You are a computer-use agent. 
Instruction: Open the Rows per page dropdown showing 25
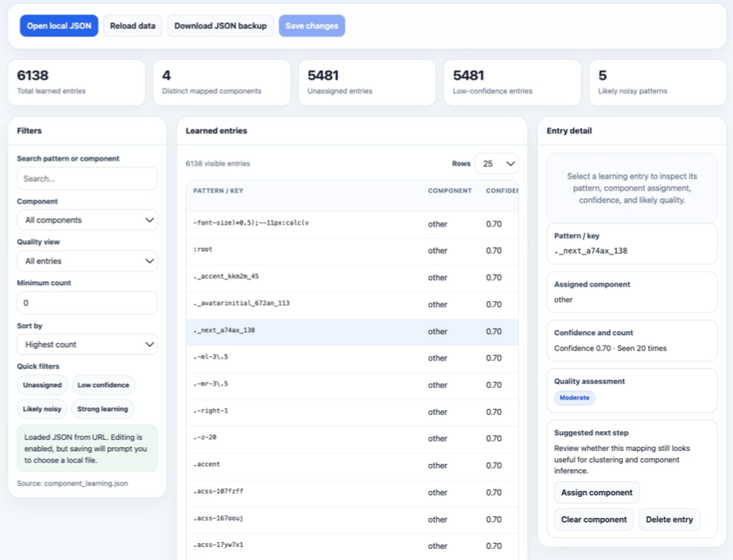pyautogui.click(x=496, y=163)
